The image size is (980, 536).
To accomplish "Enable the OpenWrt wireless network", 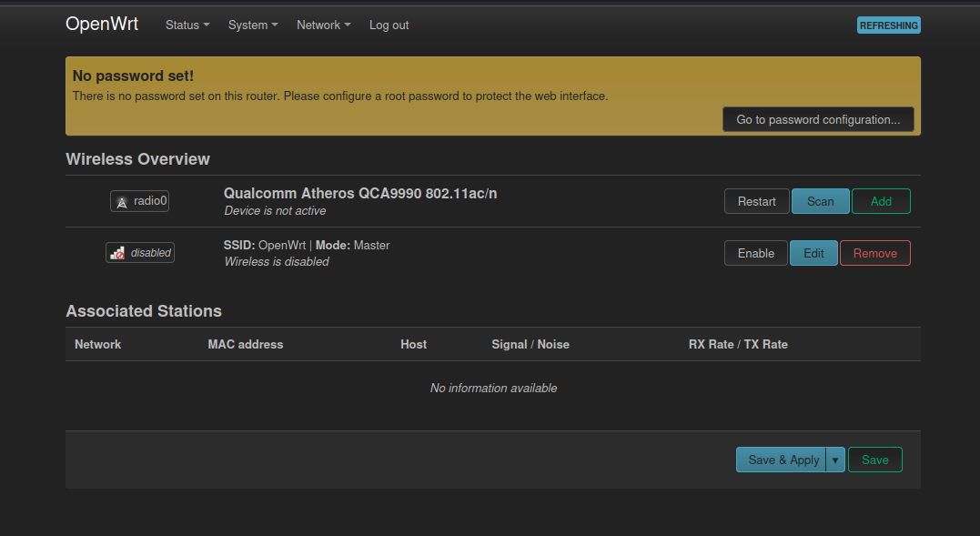I will click(755, 253).
